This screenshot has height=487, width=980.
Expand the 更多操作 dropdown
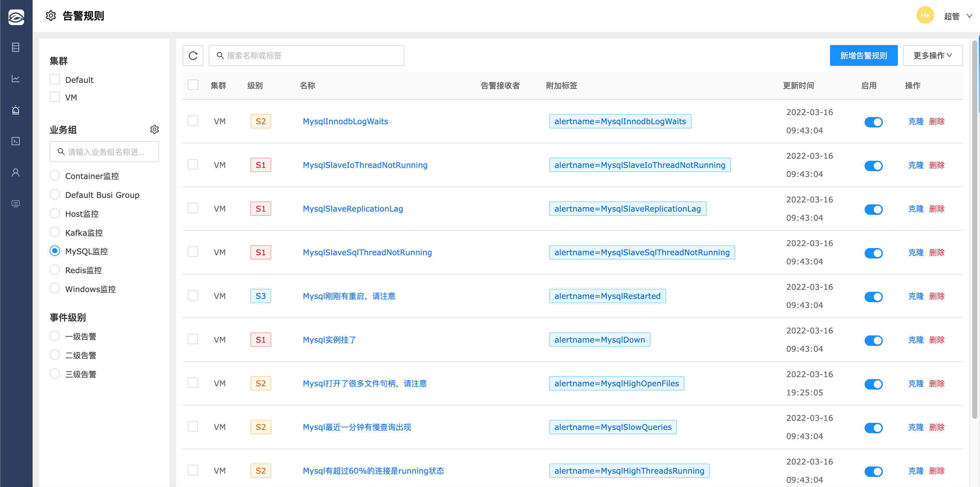point(932,55)
